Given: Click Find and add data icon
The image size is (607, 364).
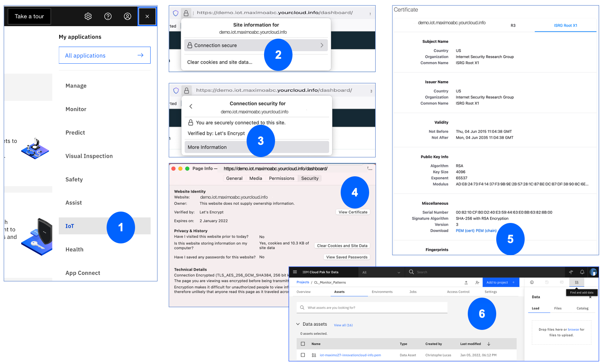Looking at the screenshot, I should (577, 282).
